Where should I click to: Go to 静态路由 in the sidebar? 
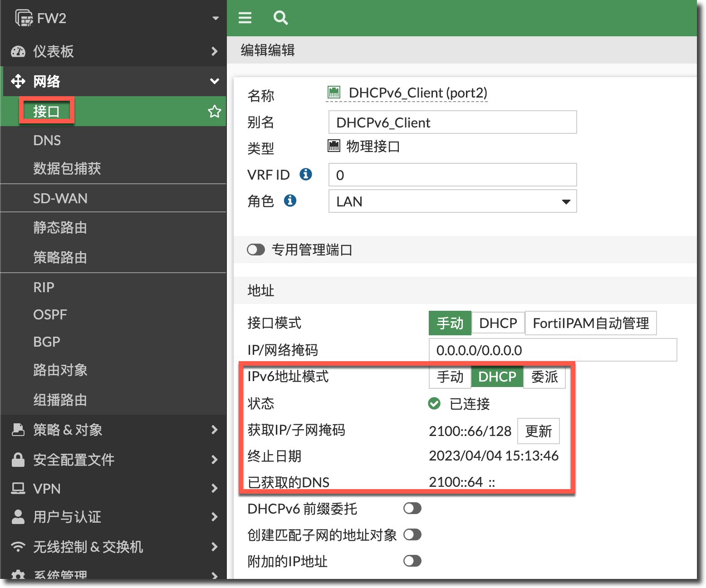coord(60,227)
